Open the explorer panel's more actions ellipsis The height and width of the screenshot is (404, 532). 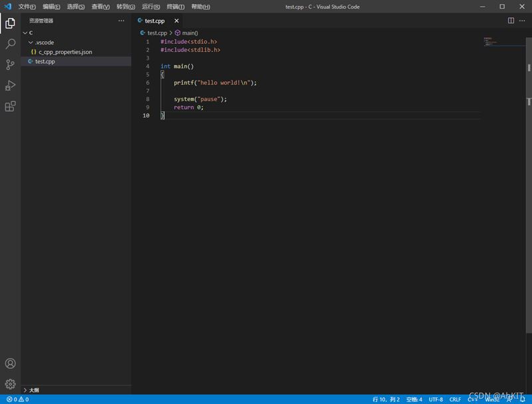pyautogui.click(x=121, y=21)
